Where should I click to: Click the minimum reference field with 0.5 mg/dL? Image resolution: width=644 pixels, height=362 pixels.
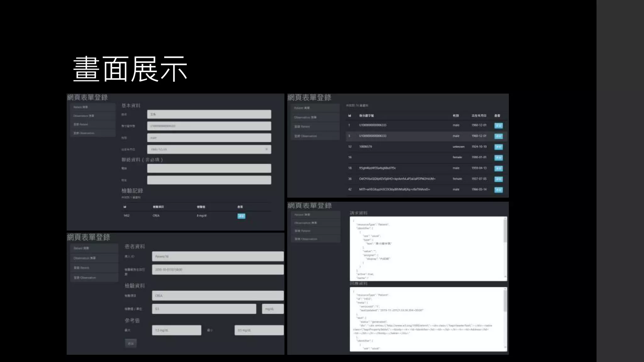pyautogui.click(x=259, y=330)
